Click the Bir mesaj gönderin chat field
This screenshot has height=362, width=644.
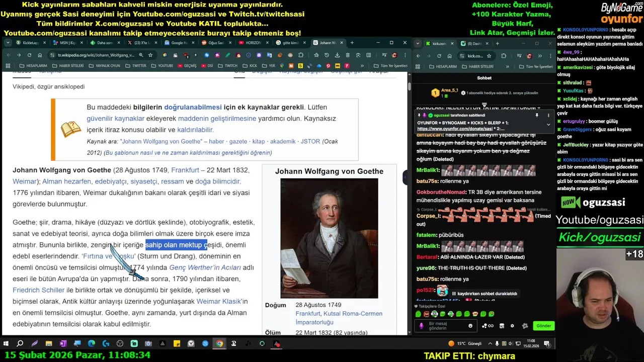(446, 326)
